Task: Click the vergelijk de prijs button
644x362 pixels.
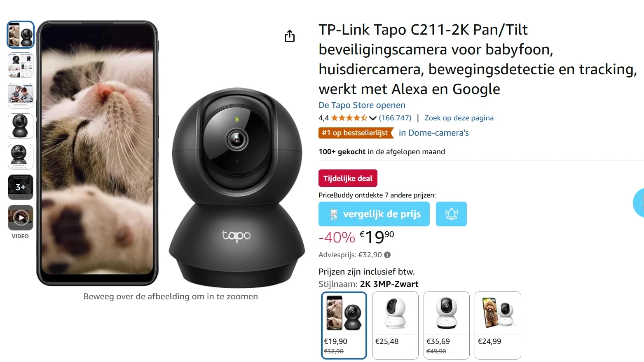Action: pyautogui.click(x=374, y=214)
